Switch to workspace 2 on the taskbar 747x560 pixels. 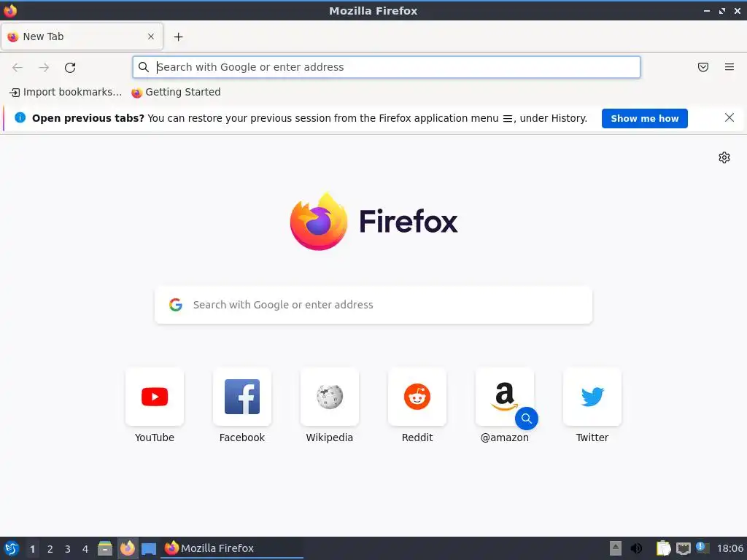(50, 549)
